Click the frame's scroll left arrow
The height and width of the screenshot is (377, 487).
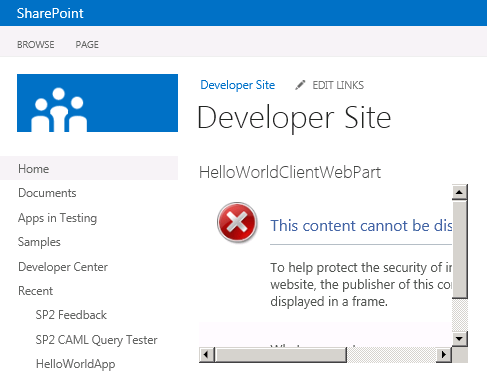(206, 354)
